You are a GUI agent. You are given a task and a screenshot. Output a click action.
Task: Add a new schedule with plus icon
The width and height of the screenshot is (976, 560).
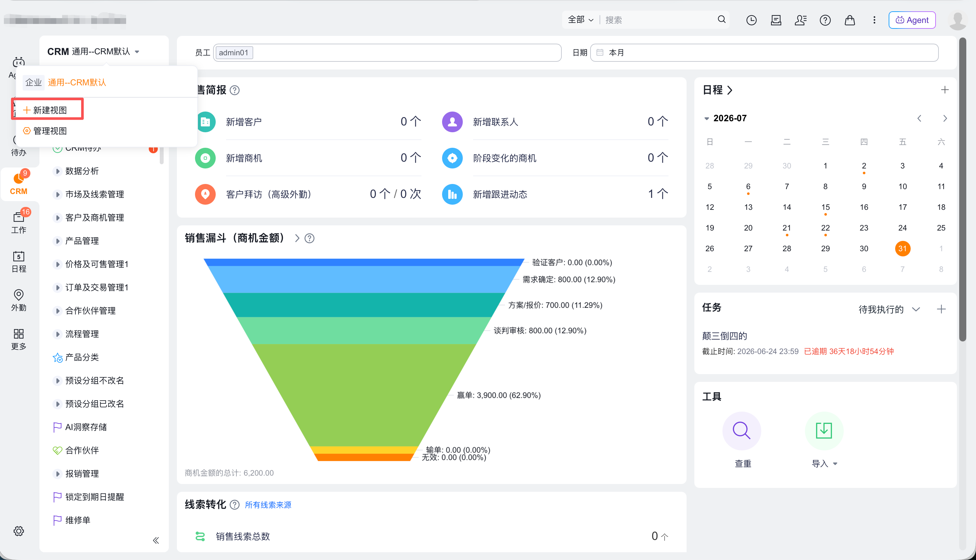[x=945, y=90]
